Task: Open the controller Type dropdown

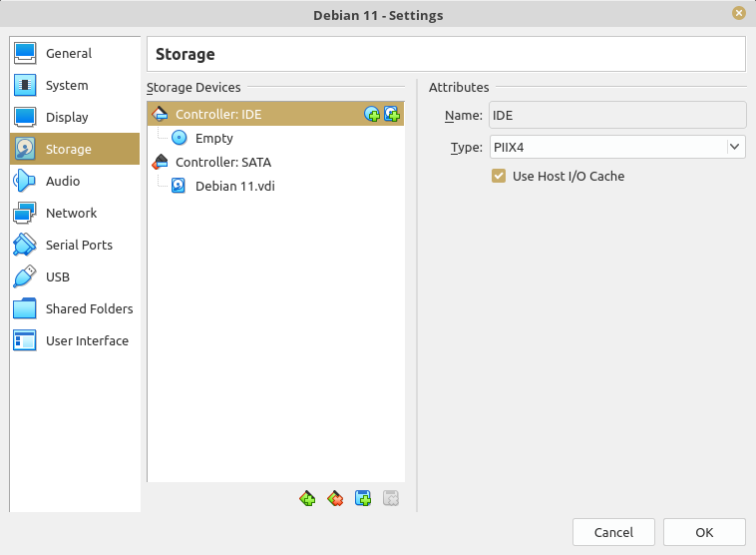Action: click(617, 147)
